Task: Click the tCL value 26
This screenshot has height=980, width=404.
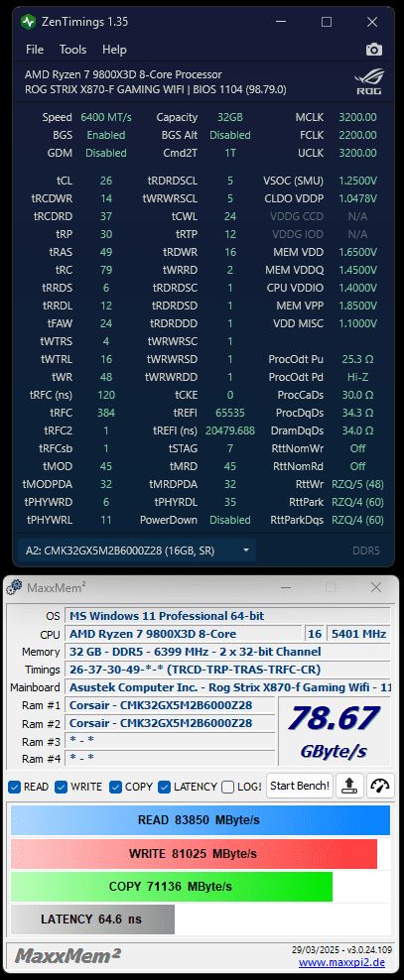Action: (106, 181)
